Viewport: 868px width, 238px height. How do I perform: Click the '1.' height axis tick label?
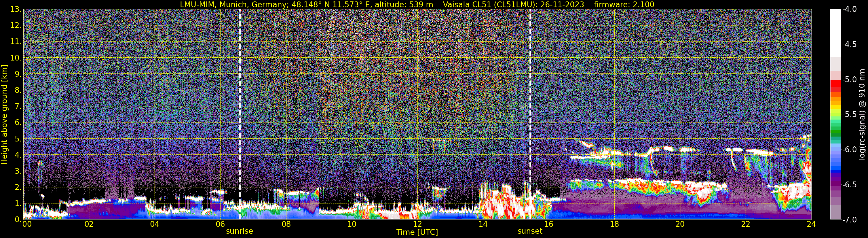click(x=18, y=203)
